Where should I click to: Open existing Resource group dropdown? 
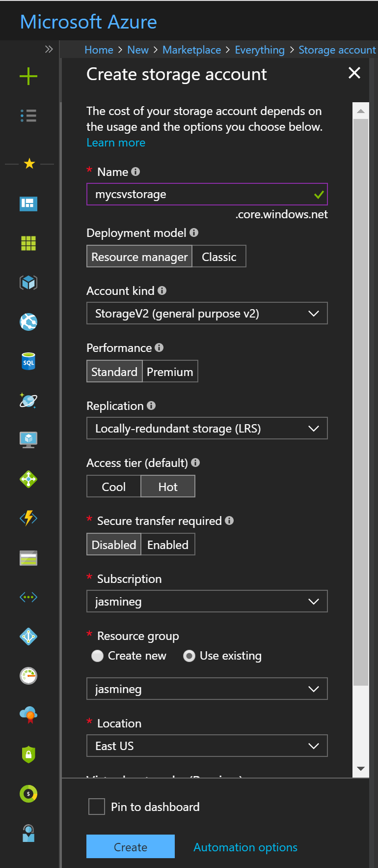[207, 689]
